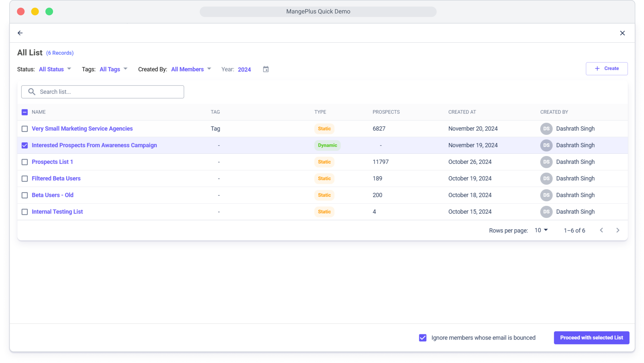Open the Prospects List 1 link
This screenshot has height=363, width=644.
[x=52, y=162]
